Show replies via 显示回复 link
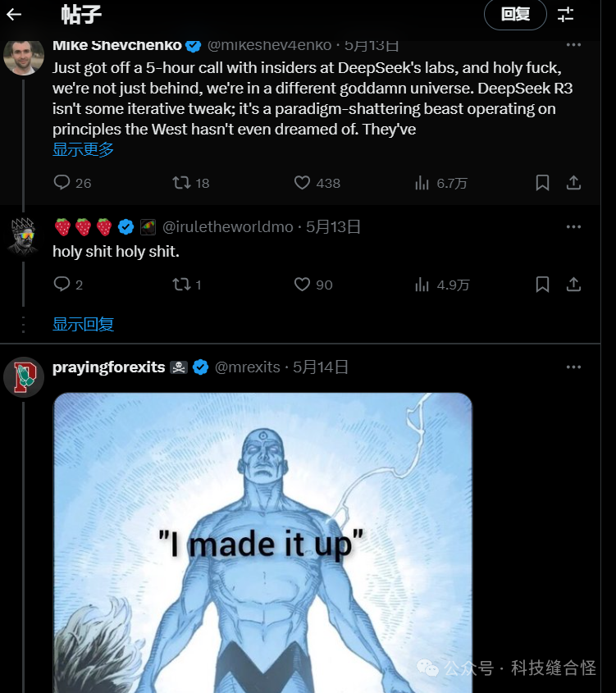Screen dimensions: 616x693 (83, 324)
